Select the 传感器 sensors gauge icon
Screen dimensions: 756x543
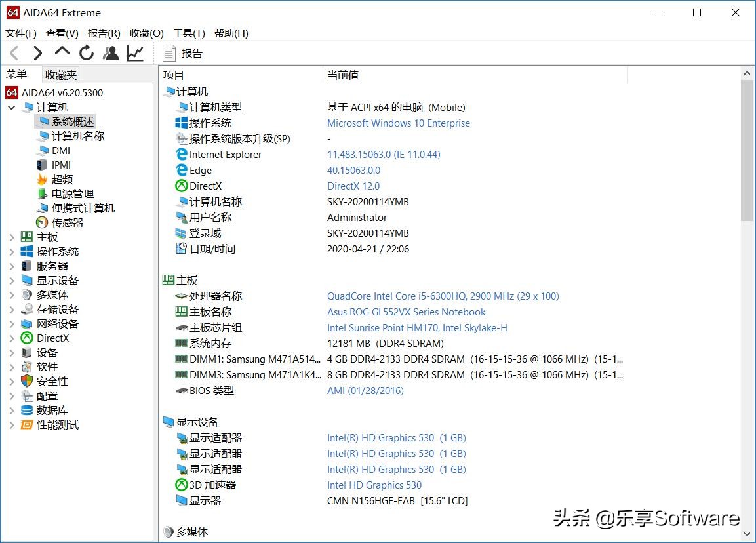coord(41,222)
